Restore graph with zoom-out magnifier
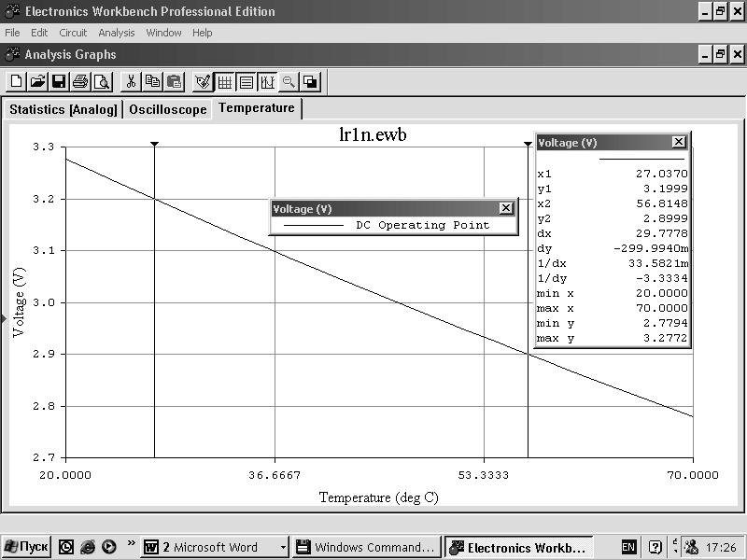Viewport: 747px width, 560px height. tap(289, 82)
